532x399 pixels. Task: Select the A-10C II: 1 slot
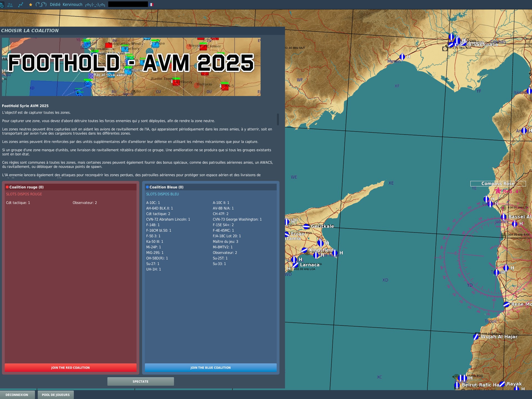pyautogui.click(x=221, y=203)
